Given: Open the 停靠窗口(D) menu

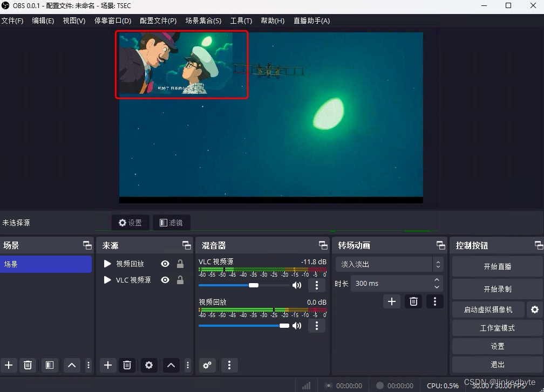Looking at the screenshot, I should coord(113,21).
